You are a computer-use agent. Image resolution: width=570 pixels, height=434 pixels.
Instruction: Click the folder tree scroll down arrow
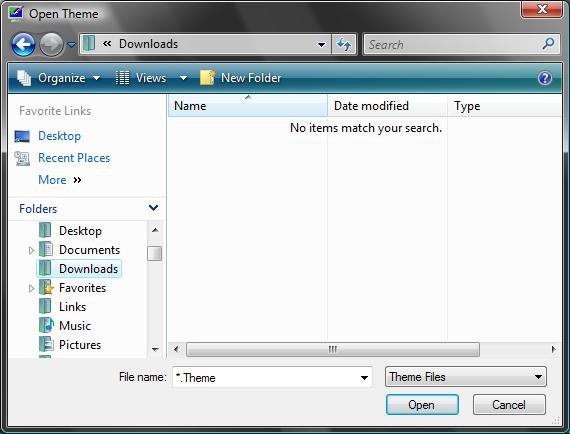click(x=155, y=350)
